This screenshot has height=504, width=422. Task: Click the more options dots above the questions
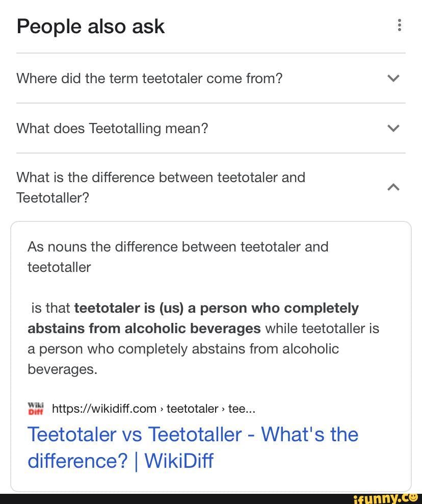click(x=399, y=24)
